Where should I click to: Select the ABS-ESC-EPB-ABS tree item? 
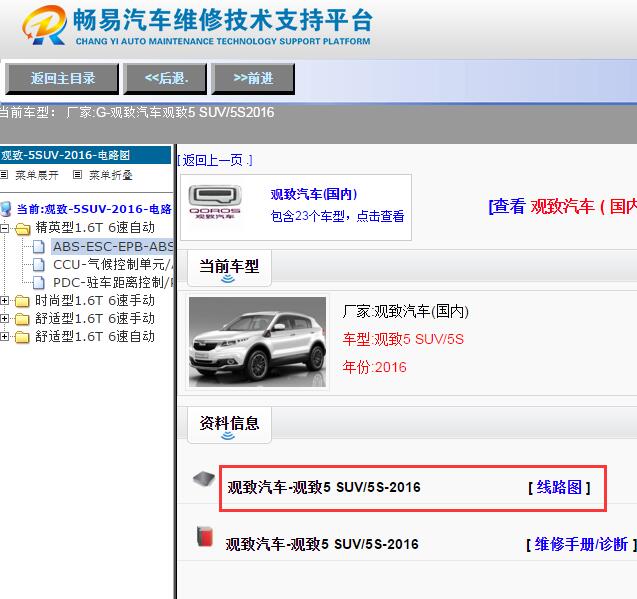pyautogui.click(x=113, y=246)
